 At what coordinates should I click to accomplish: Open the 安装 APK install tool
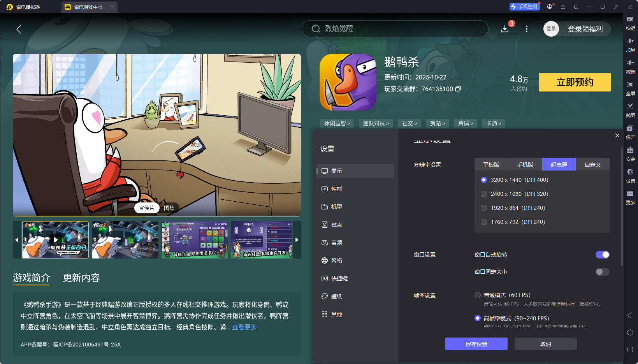point(630,154)
